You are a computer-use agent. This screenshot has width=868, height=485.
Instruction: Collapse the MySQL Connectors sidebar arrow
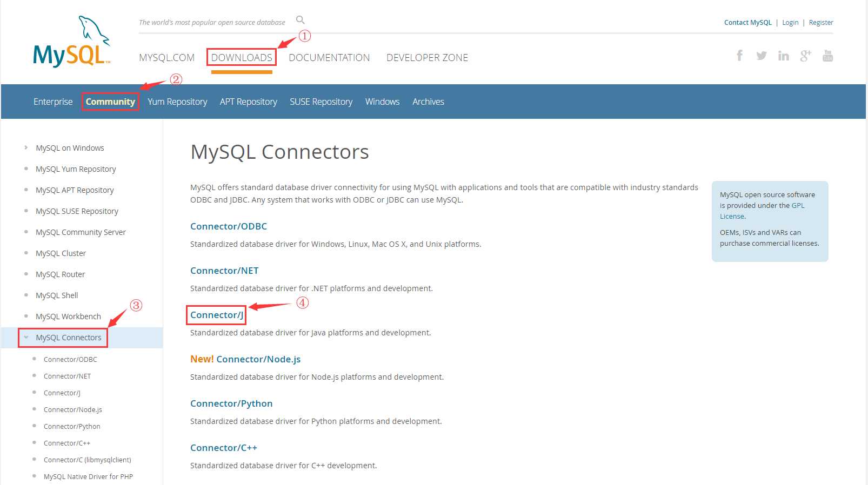(26, 337)
